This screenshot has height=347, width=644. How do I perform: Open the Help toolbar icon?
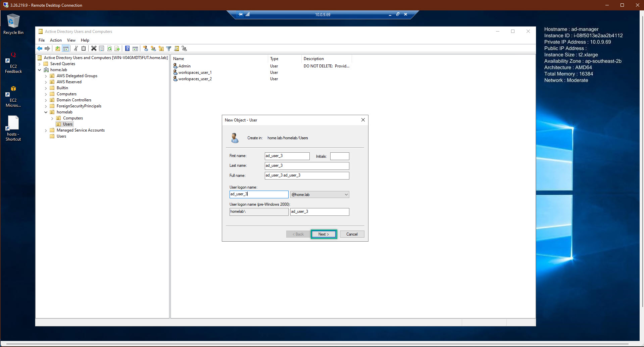127,48
